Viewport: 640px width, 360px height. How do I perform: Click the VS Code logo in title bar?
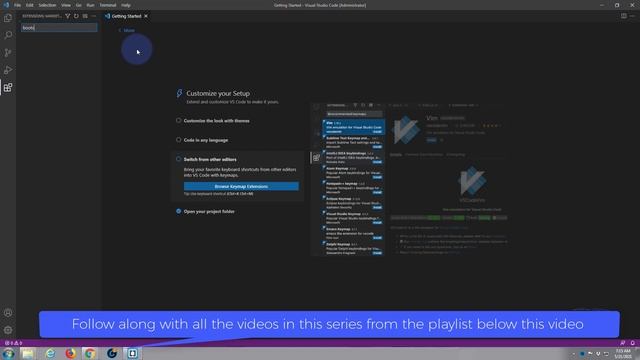coord(6,5)
